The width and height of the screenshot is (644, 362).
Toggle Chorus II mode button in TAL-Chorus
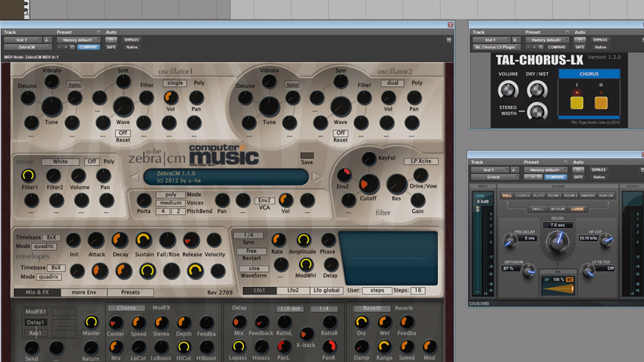tap(601, 102)
